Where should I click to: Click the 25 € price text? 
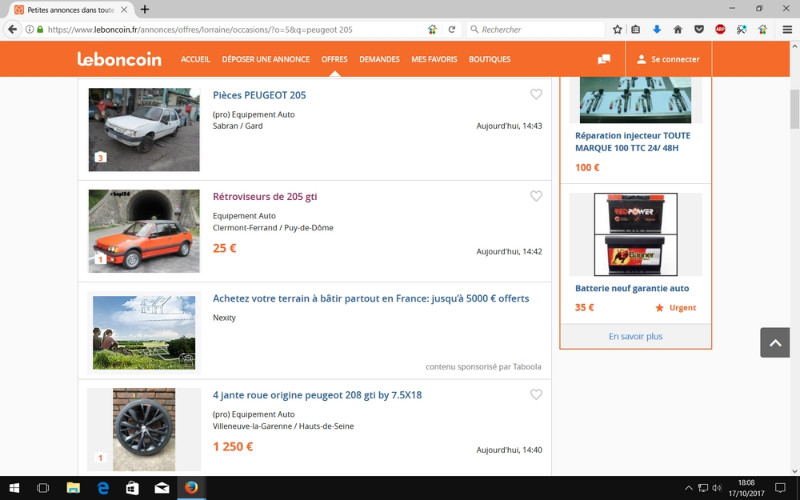(224, 248)
